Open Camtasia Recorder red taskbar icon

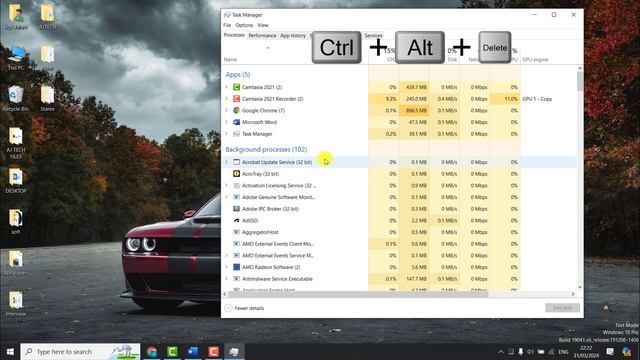[213, 351]
